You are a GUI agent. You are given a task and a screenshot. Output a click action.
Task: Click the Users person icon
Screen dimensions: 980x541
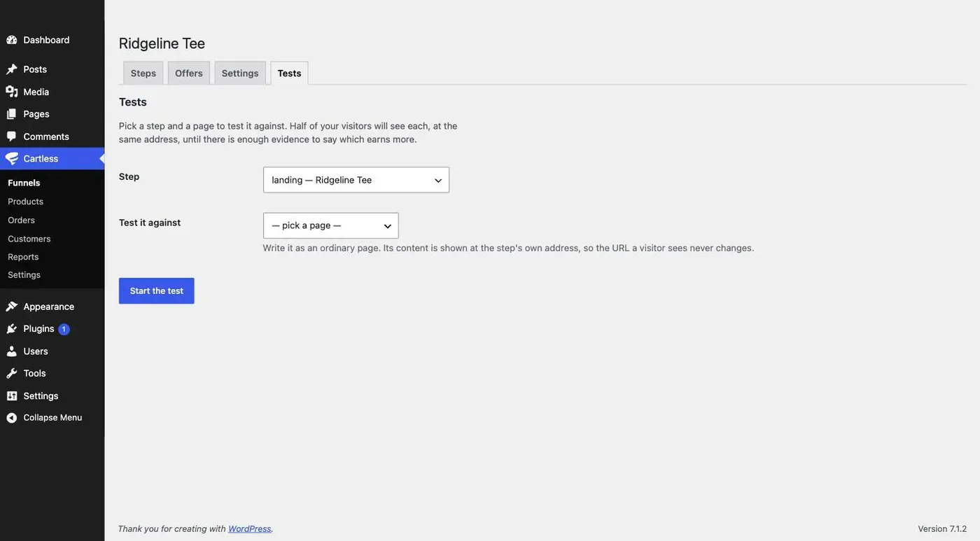pos(12,351)
